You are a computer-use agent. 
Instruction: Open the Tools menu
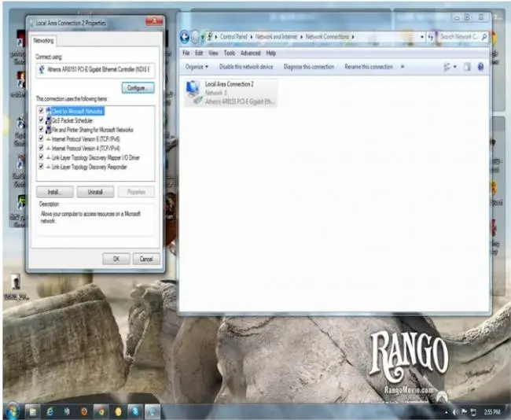coord(230,53)
